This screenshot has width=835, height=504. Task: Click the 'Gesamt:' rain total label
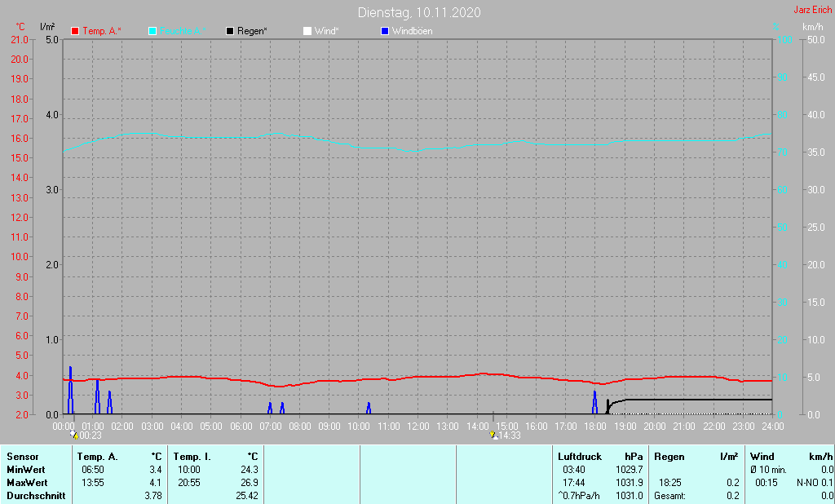[670, 496]
